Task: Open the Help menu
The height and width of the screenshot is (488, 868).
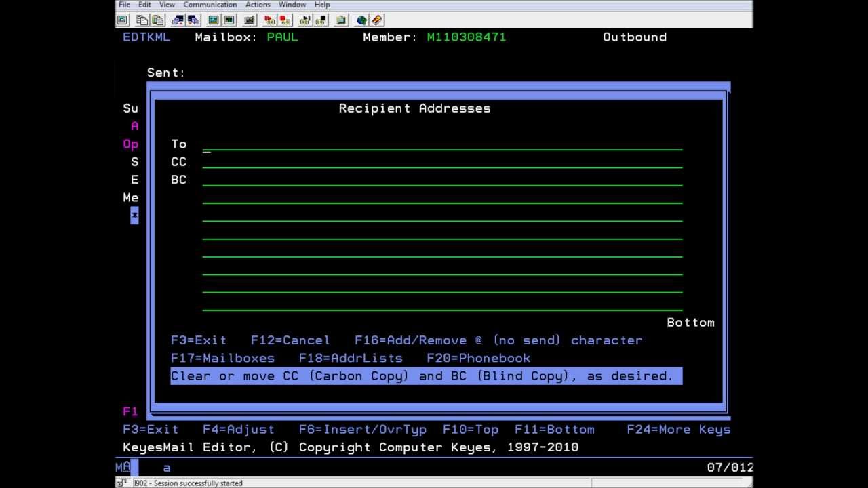Action: click(322, 5)
